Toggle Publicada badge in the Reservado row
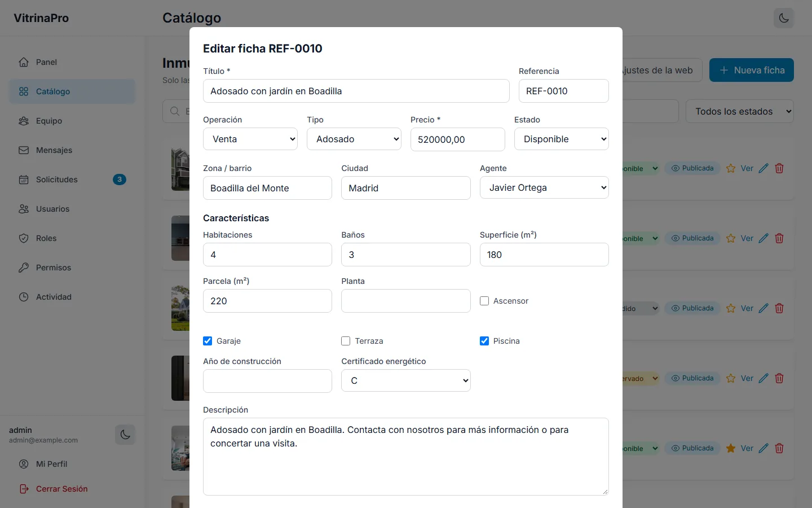The image size is (812, 508). tap(692, 378)
